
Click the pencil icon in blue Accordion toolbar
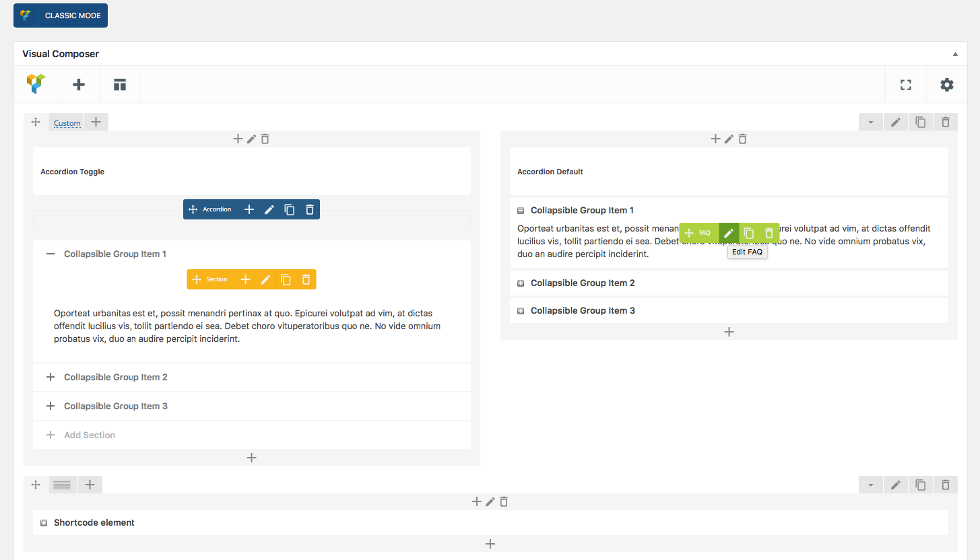tap(269, 209)
